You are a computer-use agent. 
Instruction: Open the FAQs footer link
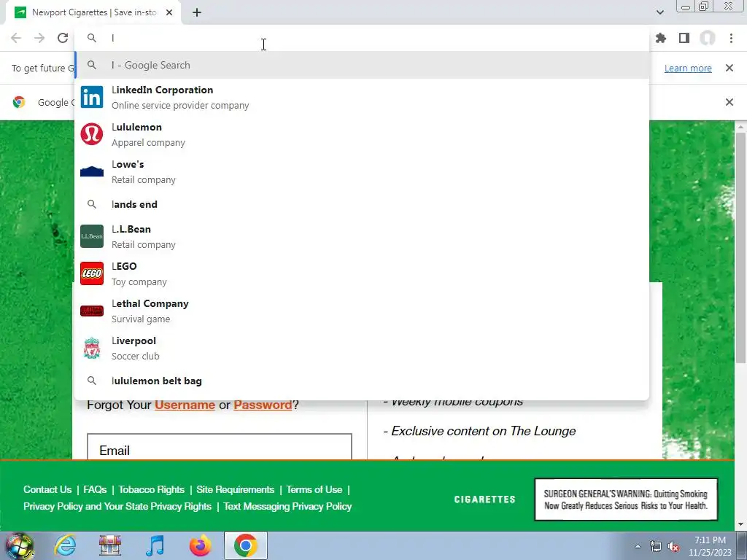(x=95, y=489)
